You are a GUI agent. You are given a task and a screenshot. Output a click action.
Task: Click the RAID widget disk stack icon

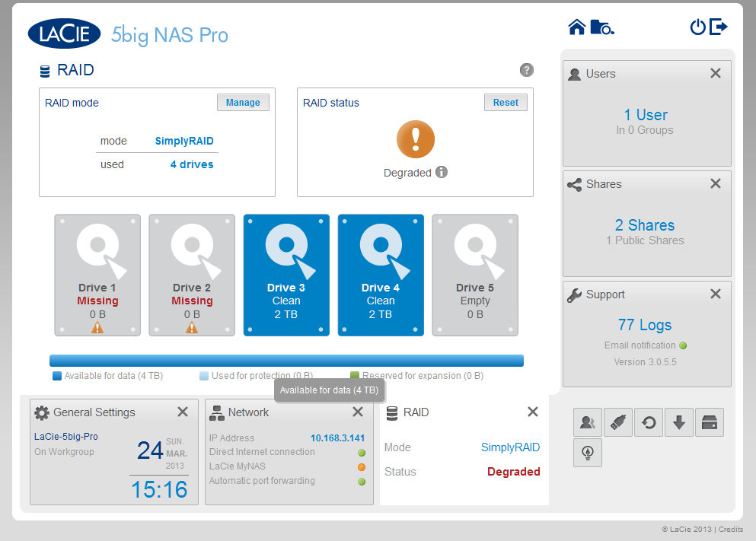tap(392, 413)
